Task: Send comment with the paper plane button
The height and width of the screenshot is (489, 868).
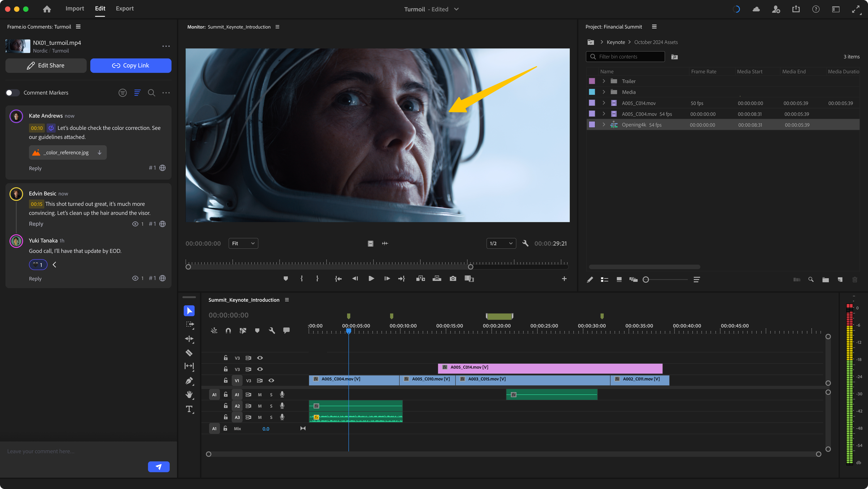Action: [158, 467]
